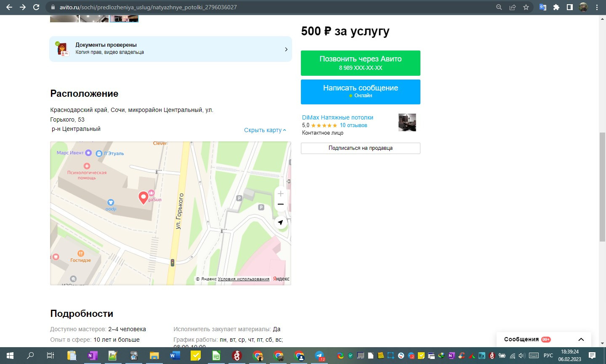
Task: Click the page vertical scrollbar thumb
Action: 602,187
